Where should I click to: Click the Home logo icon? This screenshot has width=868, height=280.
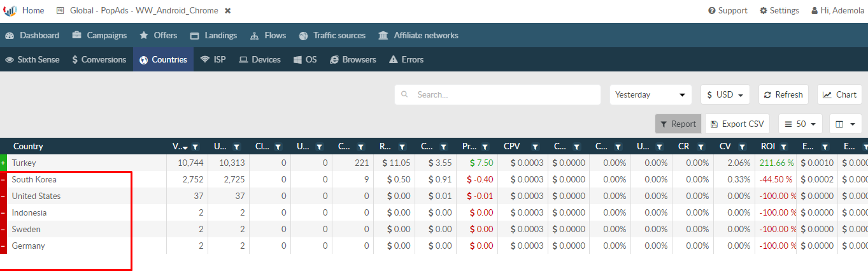[10, 11]
